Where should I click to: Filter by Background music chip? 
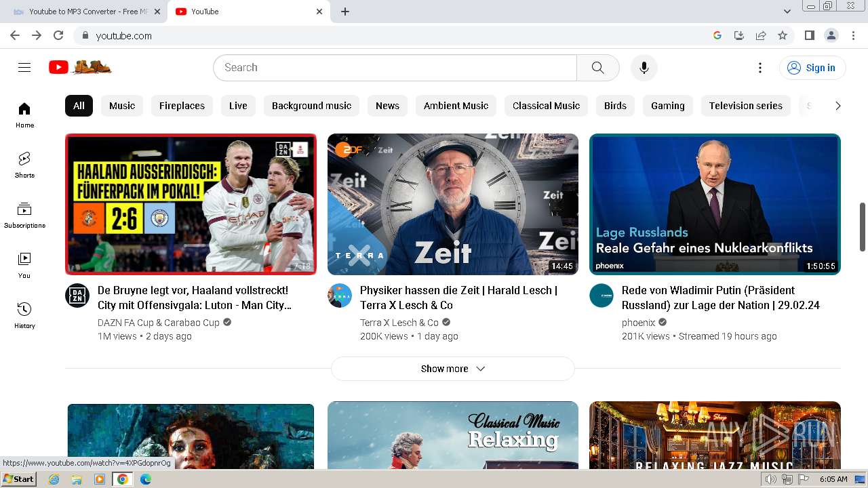311,106
